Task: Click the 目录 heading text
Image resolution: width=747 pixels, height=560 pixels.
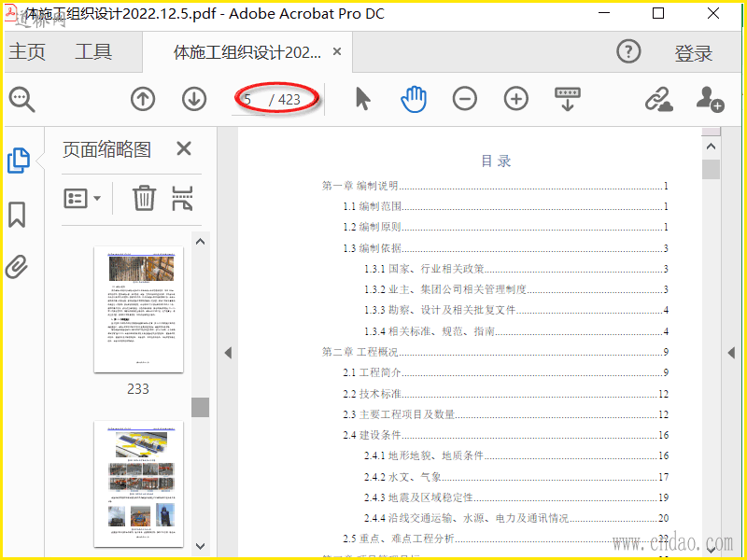Action: 496,161
